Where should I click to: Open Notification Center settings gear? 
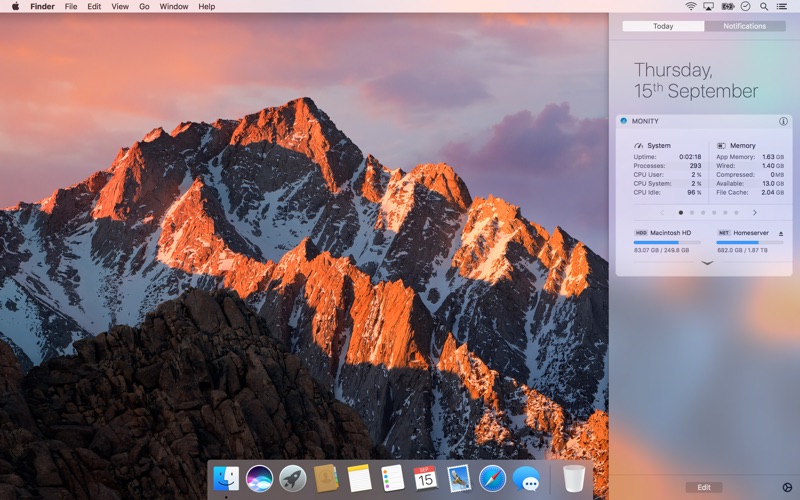(786, 487)
